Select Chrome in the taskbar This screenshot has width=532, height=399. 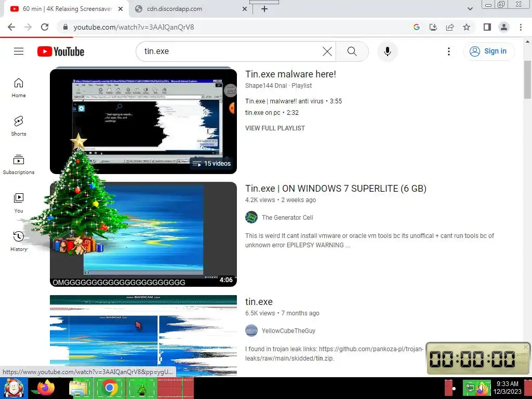pyautogui.click(x=109, y=388)
